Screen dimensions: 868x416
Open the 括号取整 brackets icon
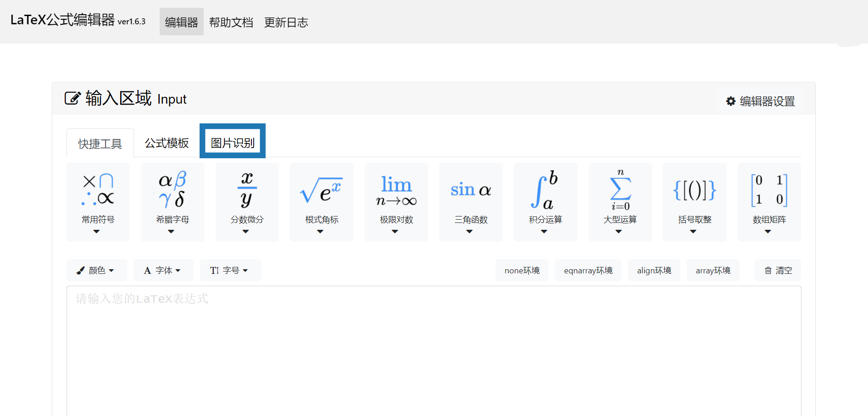pos(695,190)
